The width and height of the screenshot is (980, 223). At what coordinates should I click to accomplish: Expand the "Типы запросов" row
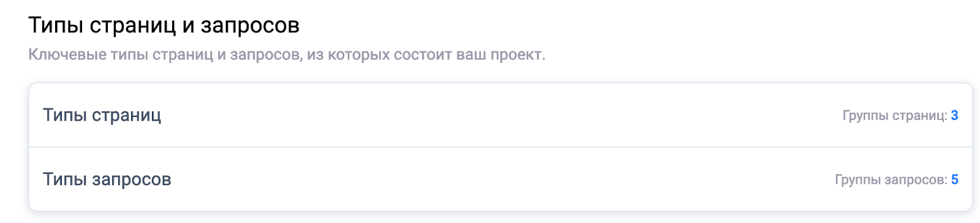pyautogui.click(x=500, y=180)
